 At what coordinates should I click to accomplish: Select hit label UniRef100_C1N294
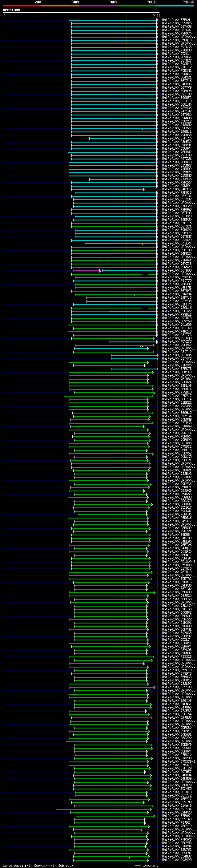(177, 294)
